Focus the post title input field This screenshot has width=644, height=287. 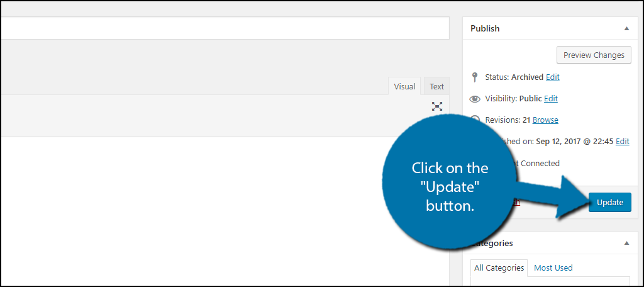coord(225,28)
